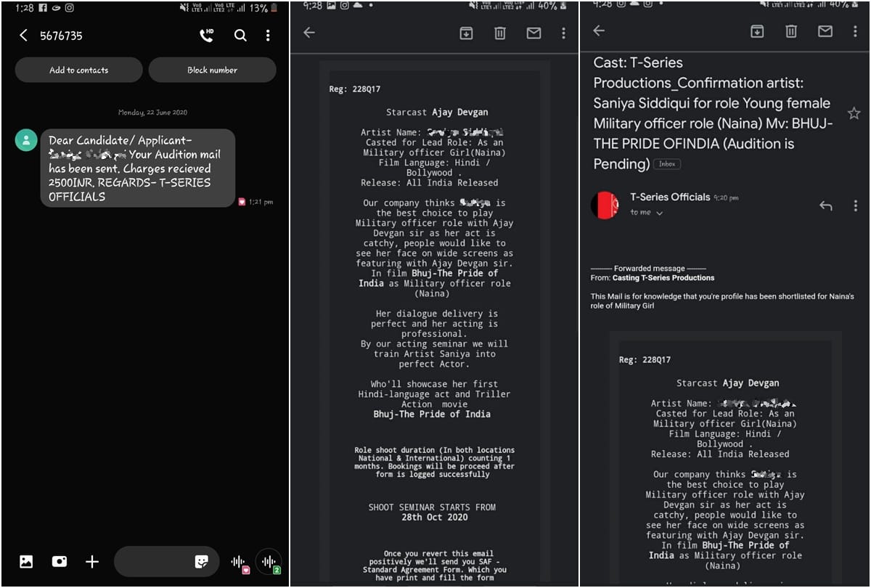This screenshot has width=871, height=588.
Task: Tap the SIM 1 voice message icon
Action: [x=239, y=562]
